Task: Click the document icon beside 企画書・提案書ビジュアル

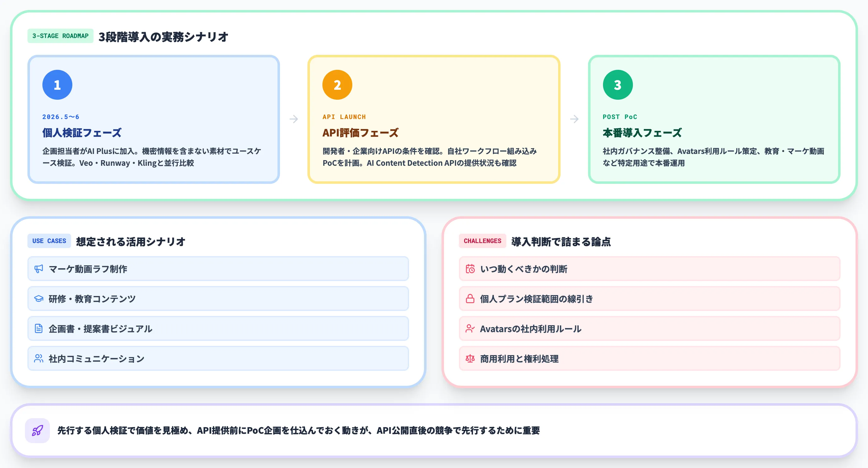Action: tap(39, 328)
